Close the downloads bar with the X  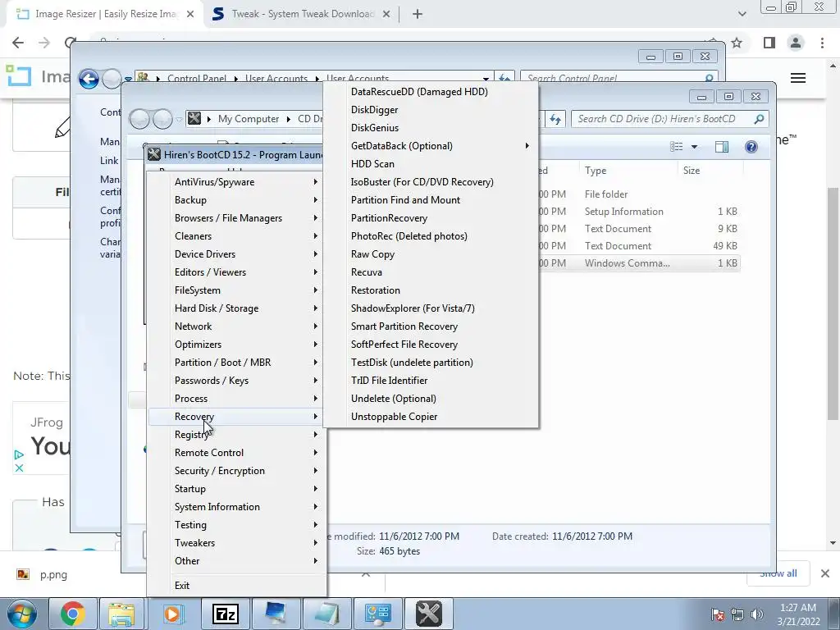click(825, 573)
